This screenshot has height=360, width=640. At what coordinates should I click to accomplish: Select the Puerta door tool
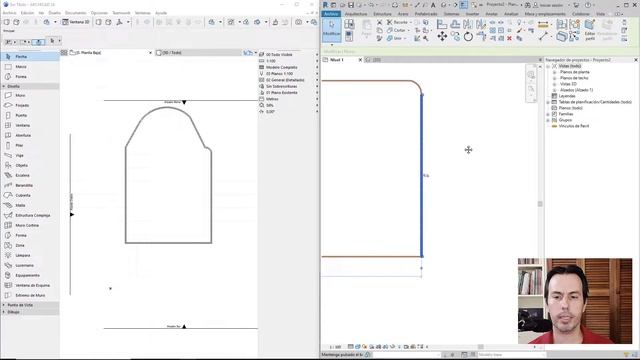(x=29, y=116)
